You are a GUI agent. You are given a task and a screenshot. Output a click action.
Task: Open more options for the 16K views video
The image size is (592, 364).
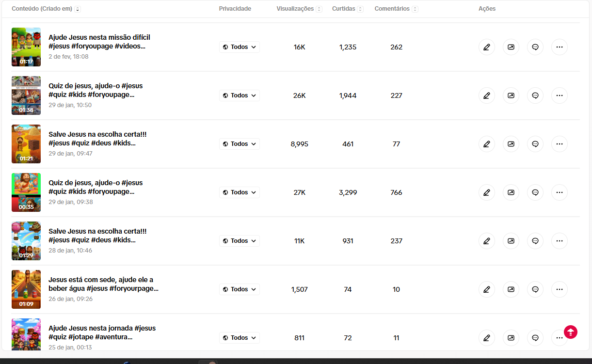[559, 47]
